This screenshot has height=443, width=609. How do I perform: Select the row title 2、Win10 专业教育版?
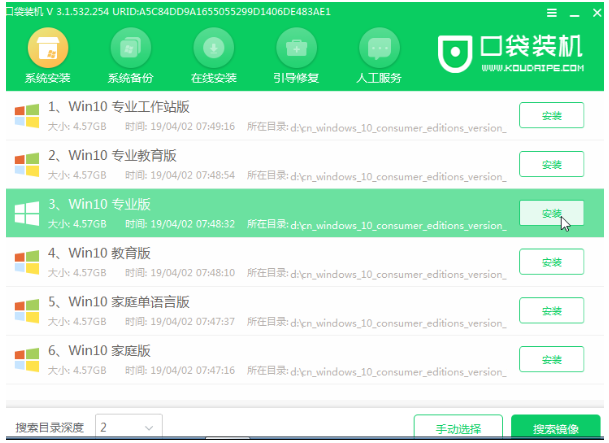[x=112, y=155]
